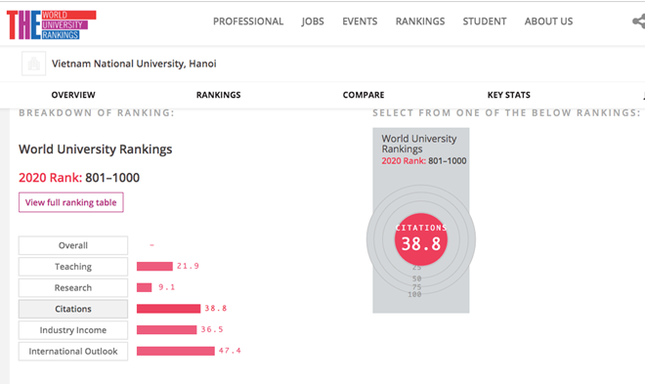Select the World University Rankings grey card
The width and height of the screenshot is (645, 384).
(x=421, y=220)
